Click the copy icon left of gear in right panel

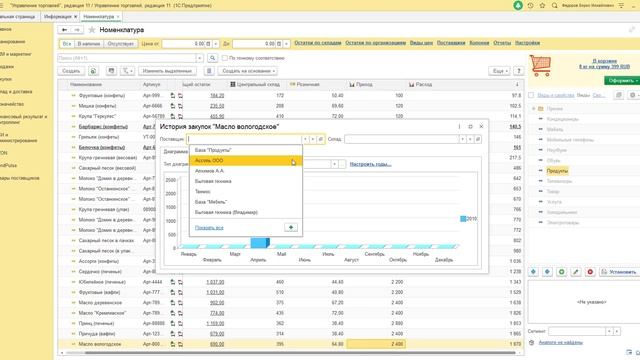pyautogui.click(x=619, y=95)
